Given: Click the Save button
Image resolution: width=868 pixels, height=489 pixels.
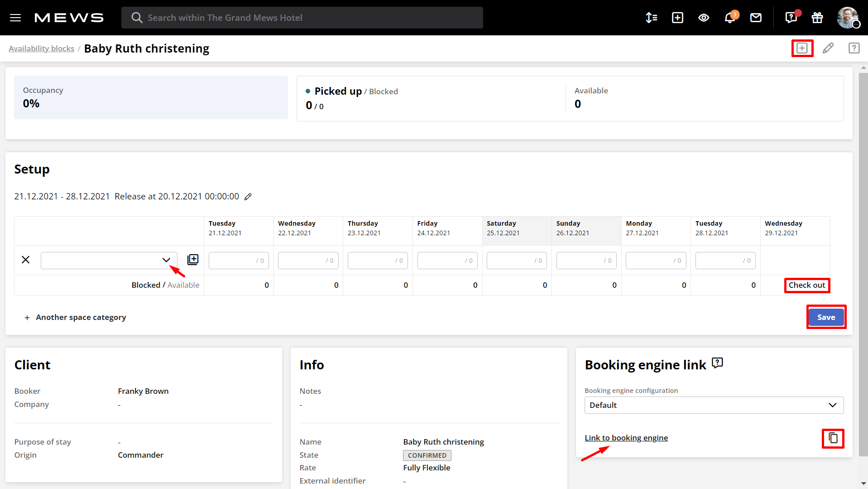Looking at the screenshot, I should click(x=826, y=317).
